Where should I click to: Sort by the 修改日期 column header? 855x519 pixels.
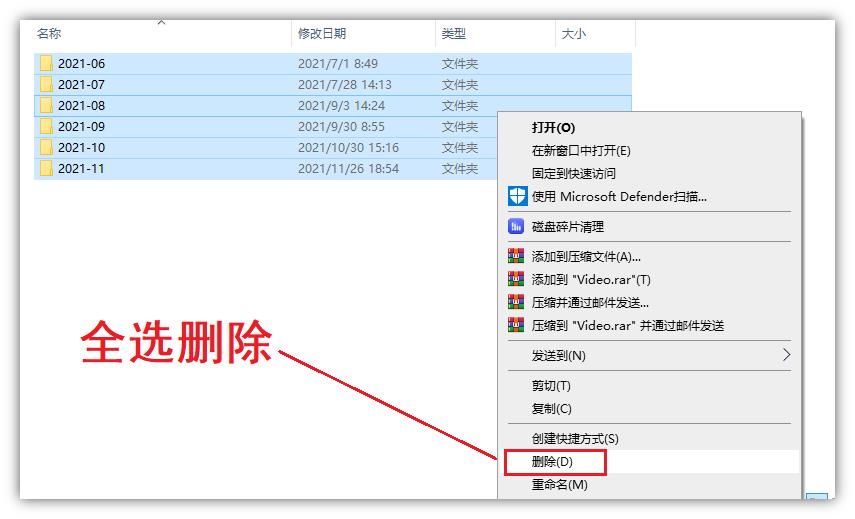[322, 34]
